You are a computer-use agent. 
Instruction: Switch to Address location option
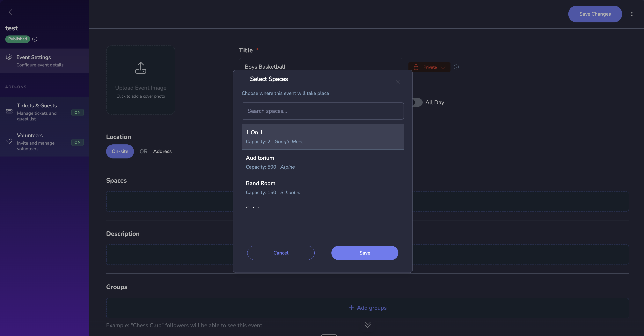(162, 151)
